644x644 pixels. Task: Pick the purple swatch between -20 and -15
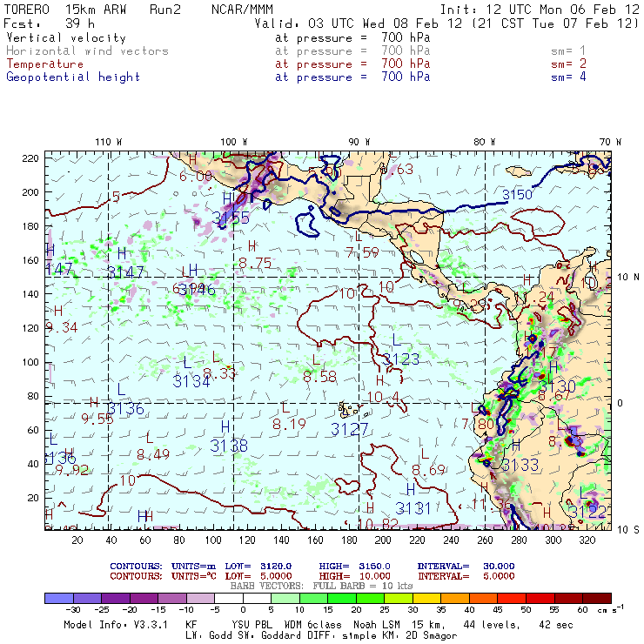coord(144,598)
